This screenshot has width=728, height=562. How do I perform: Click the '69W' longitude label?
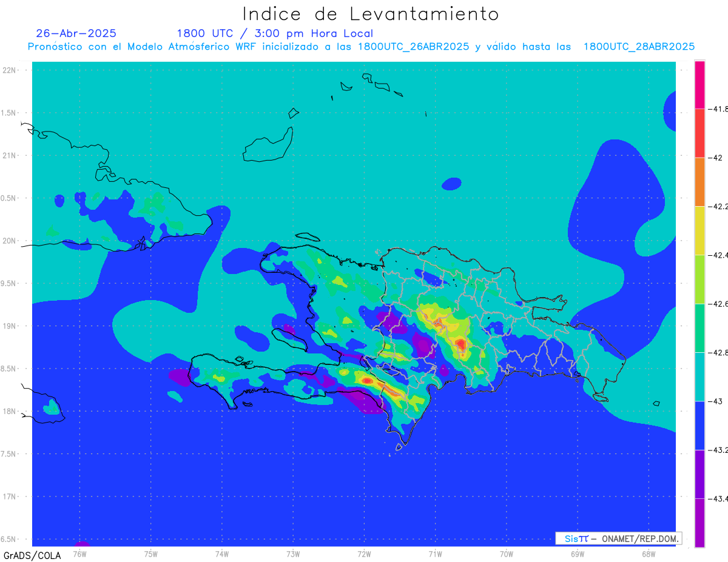(577, 554)
